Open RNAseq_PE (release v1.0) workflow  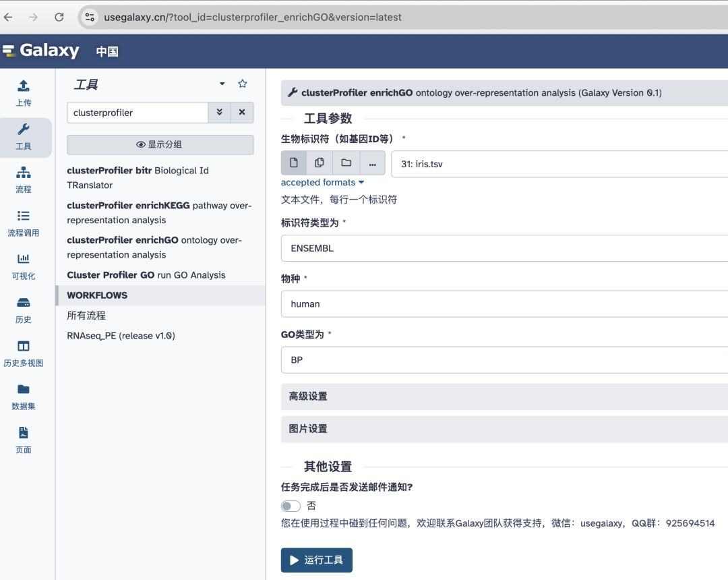pyautogui.click(x=121, y=336)
